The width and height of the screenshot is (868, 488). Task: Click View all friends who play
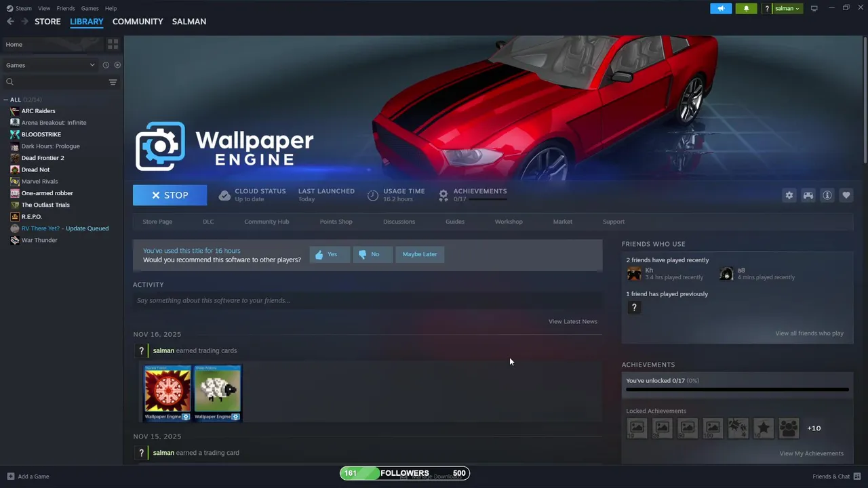tap(809, 333)
